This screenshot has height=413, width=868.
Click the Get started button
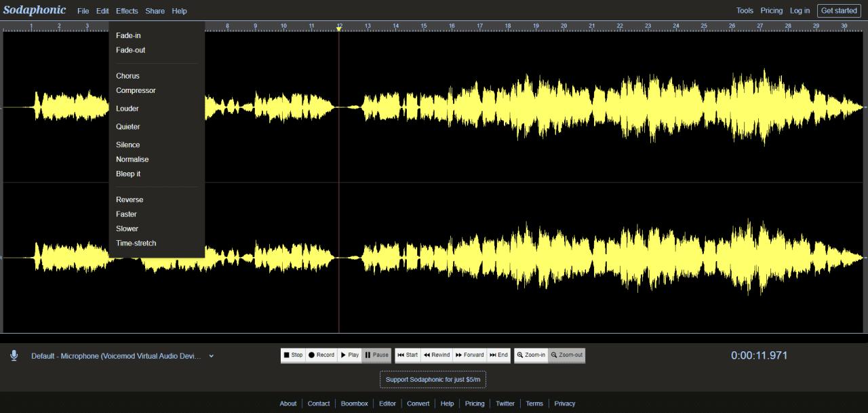(839, 10)
